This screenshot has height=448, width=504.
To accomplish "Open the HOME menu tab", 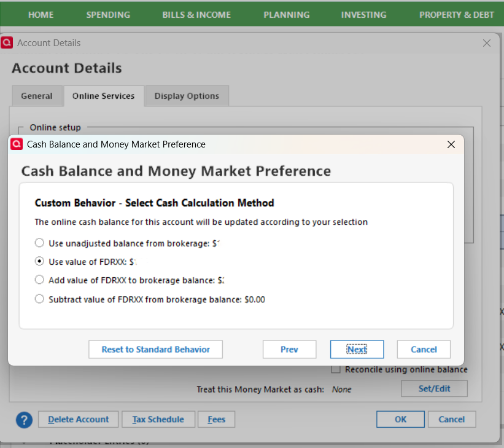I will [41, 15].
